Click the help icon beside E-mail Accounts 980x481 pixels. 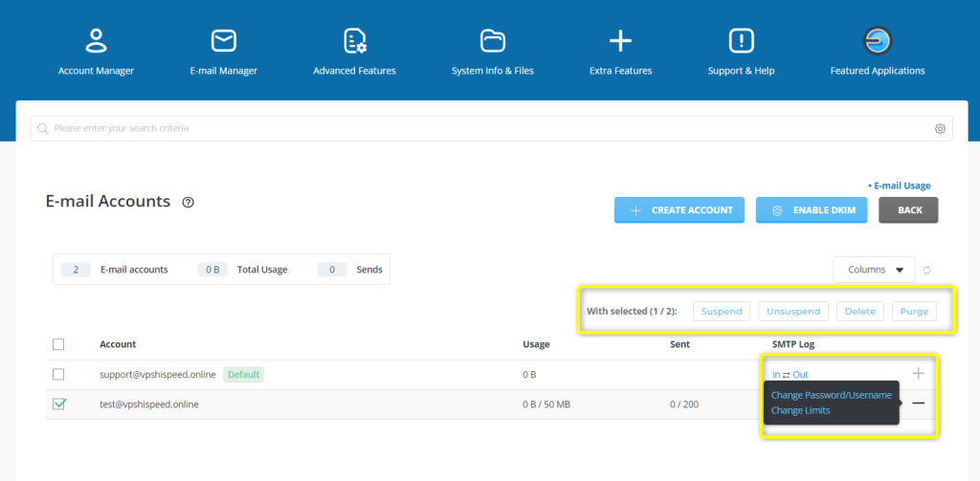tap(189, 202)
